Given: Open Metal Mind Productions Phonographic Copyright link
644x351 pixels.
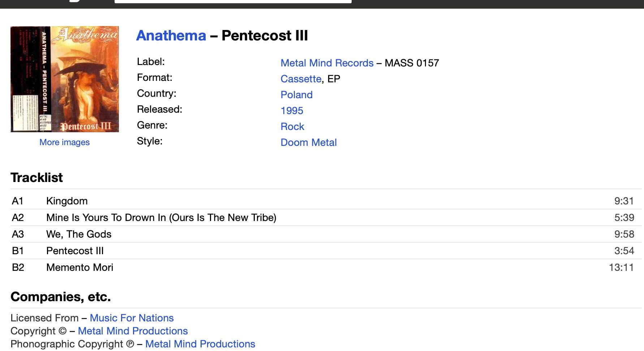Looking at the screenshot, I should click(200, 344).
